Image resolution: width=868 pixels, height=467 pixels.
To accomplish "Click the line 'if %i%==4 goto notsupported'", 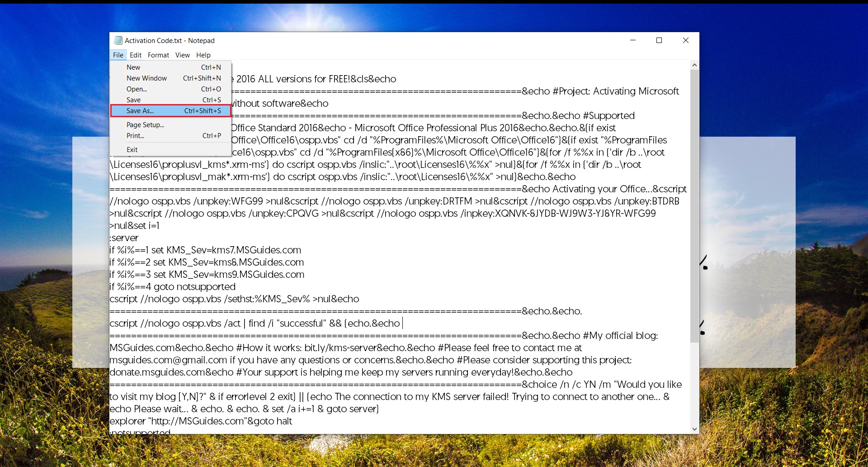I will coord(172,286).
